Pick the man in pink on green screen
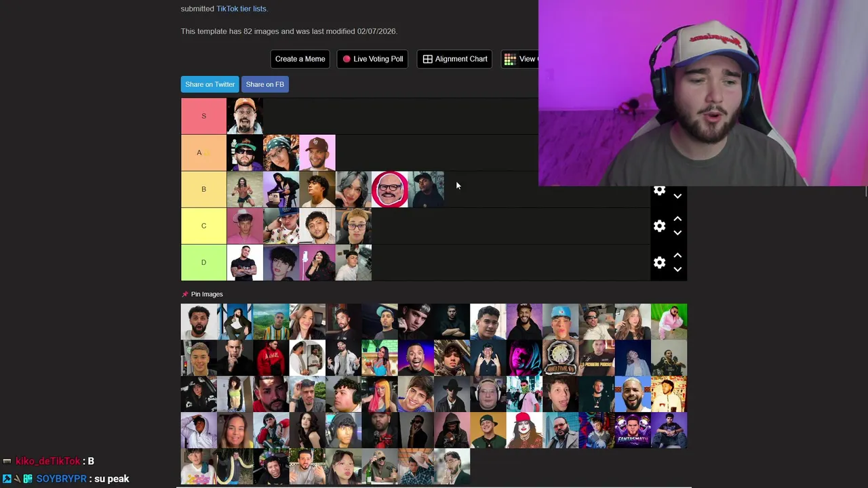 pyautogui.click(x=669, y=322)
